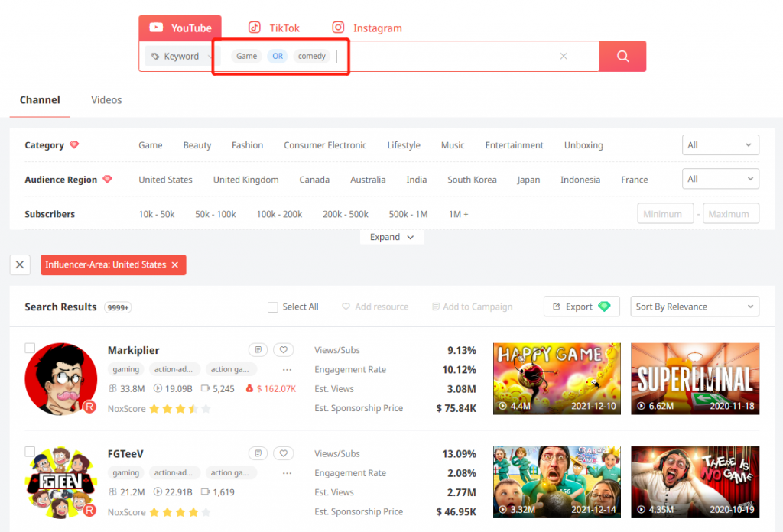Click FGTeeV's gaming tag
Image resolution: width=783 pixels, height=532 pixels.
point(126,472)
